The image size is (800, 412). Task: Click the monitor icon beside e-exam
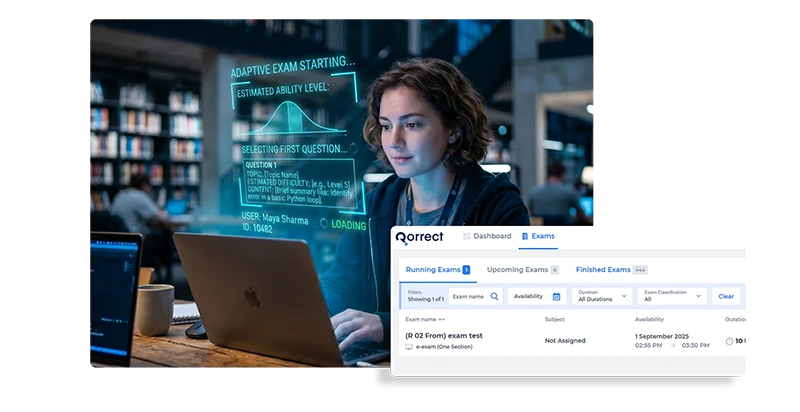409,347
